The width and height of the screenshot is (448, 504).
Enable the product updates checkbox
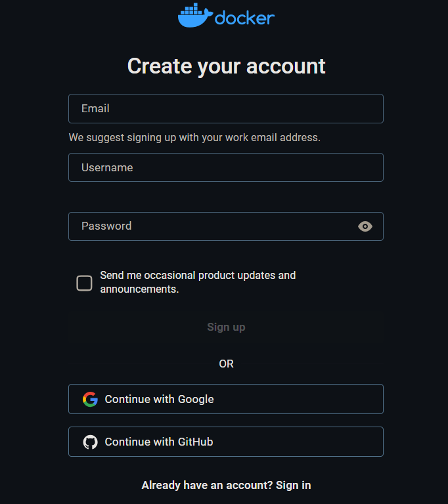point(84,283)
